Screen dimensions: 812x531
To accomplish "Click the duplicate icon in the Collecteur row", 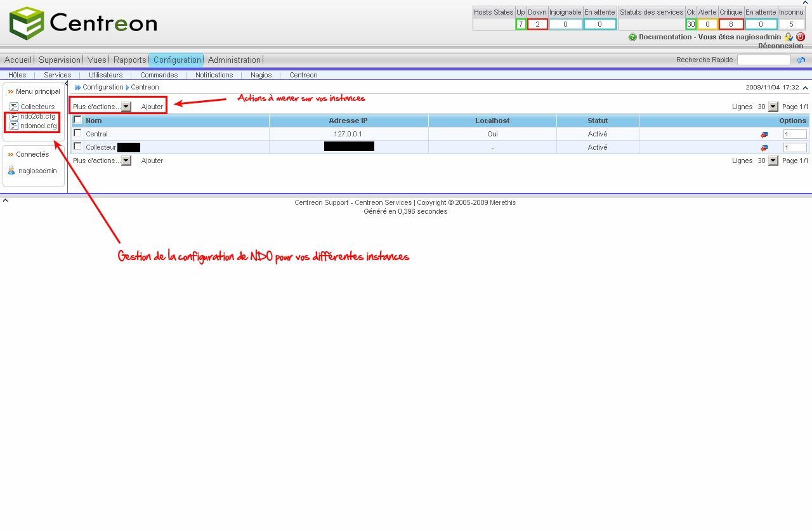I will point(764,148).
